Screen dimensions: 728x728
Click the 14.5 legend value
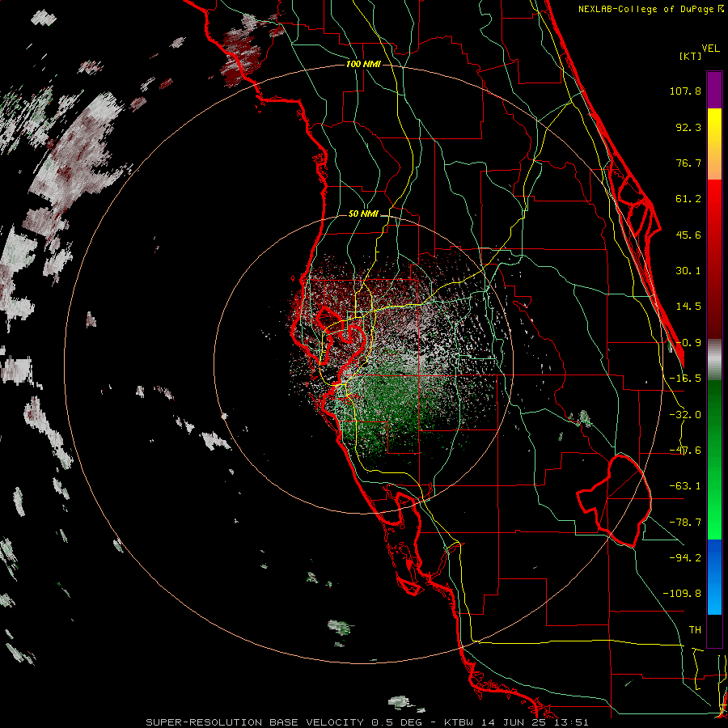pos(688,307)
